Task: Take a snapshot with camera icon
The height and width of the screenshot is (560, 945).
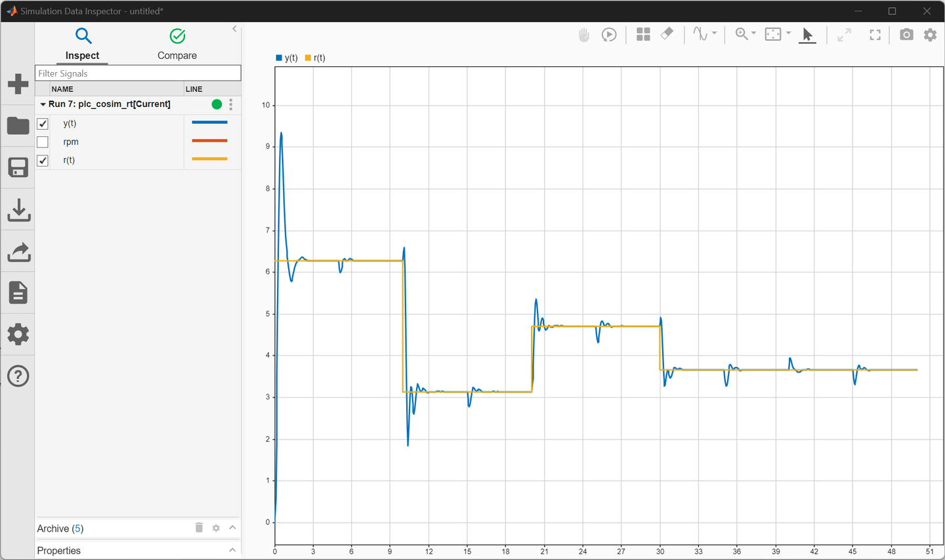Action: pyautogui.click(x=906, y=35)
